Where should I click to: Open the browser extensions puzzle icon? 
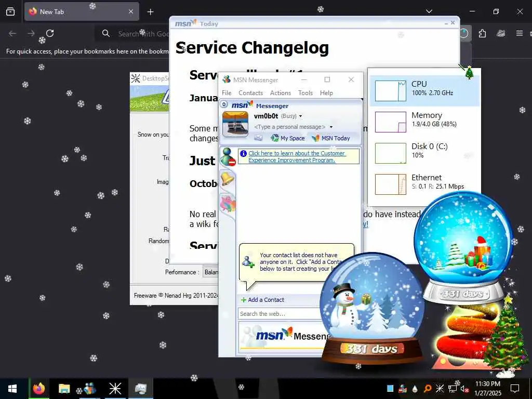pyautogui.click(x=482, y=33)
